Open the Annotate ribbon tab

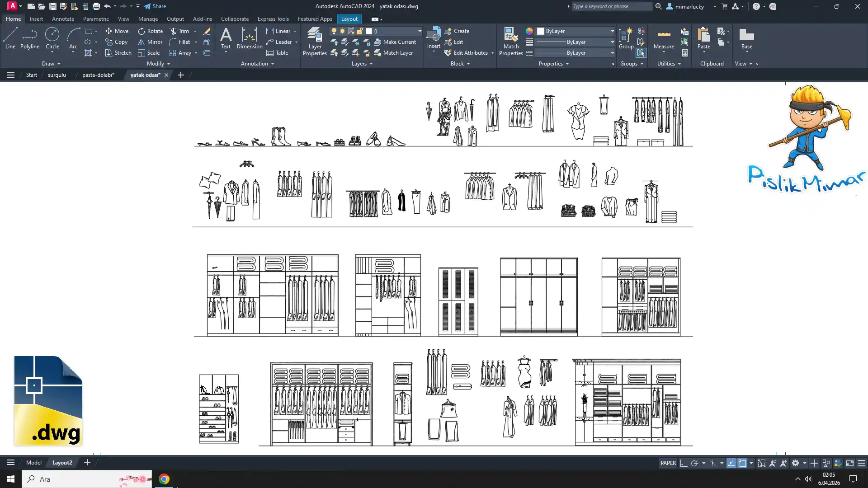(63, 19)
